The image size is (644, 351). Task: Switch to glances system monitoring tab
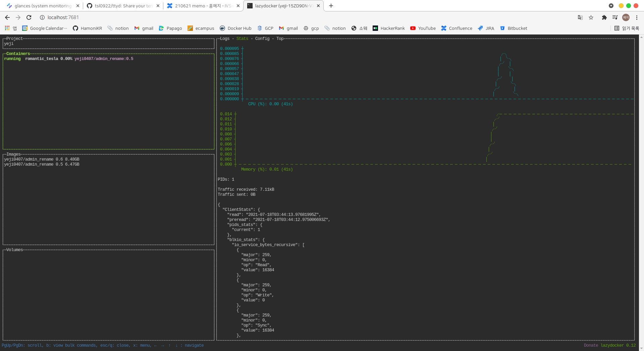[x=43, y=6]
